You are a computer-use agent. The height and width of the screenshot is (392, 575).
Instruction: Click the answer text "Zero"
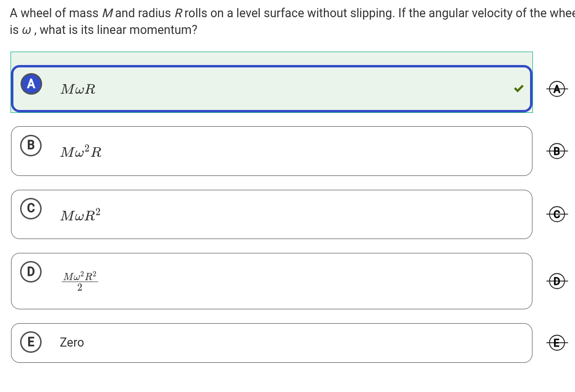pyautogui.click(x=72, y=343)
